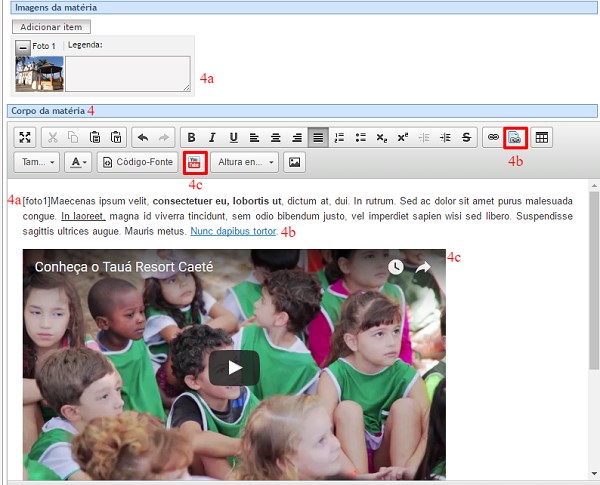Apply subscript formatting
This screenshot has height=485, width=600.
[382, 137]
